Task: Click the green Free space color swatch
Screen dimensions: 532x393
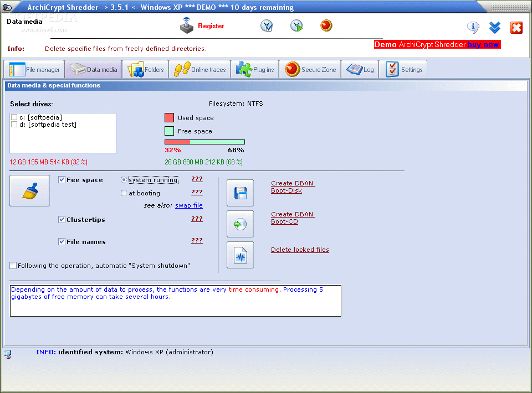Action: click(169, 131)
